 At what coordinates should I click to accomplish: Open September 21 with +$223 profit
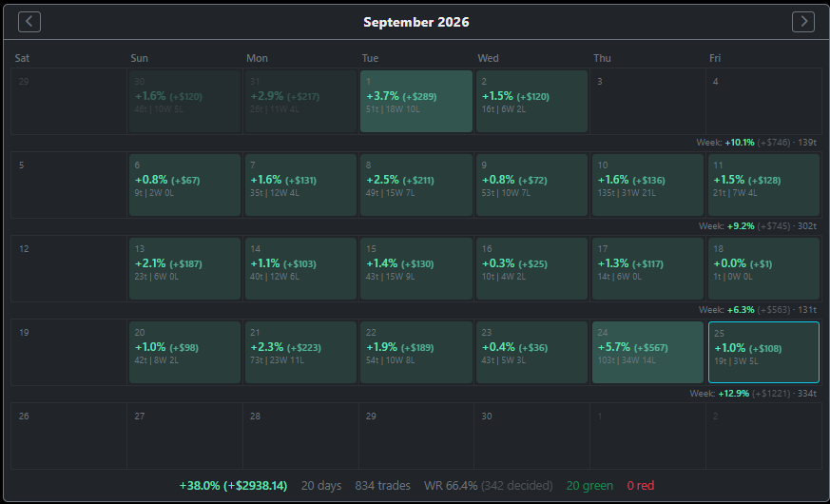coord(300,352)
